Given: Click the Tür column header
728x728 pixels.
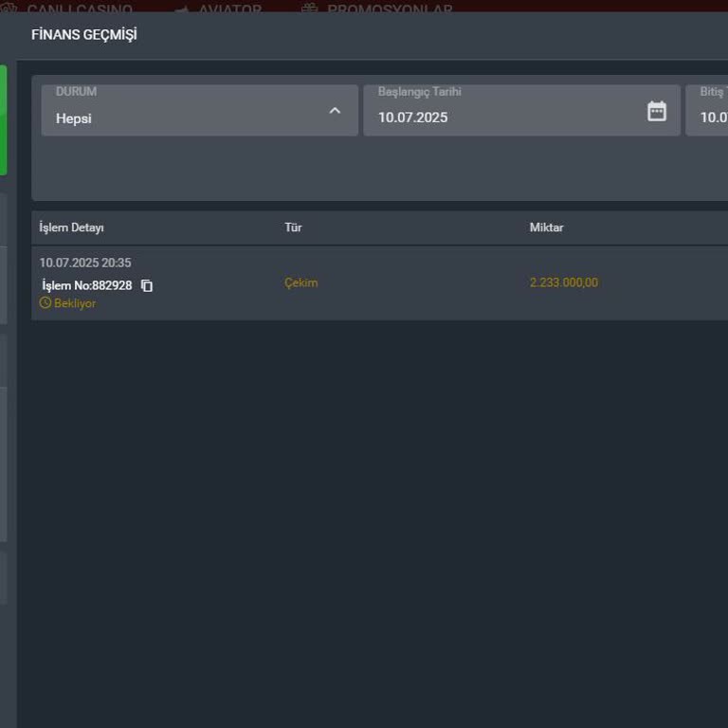Looking at the screenshot, I should click(293, 227).
